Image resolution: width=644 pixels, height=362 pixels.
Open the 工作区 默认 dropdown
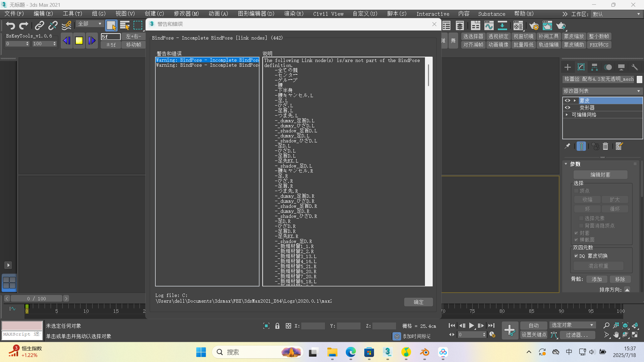[616, 14]
